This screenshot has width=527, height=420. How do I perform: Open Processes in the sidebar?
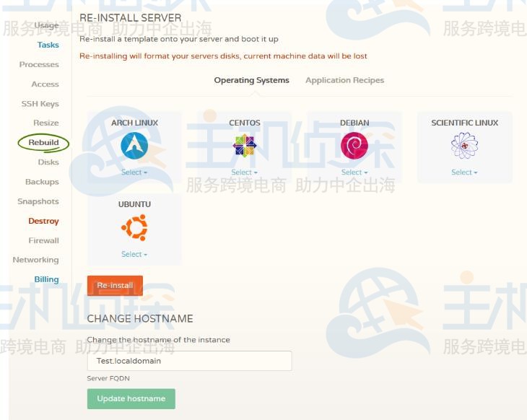pyautogui.click(x=39, y=64)
